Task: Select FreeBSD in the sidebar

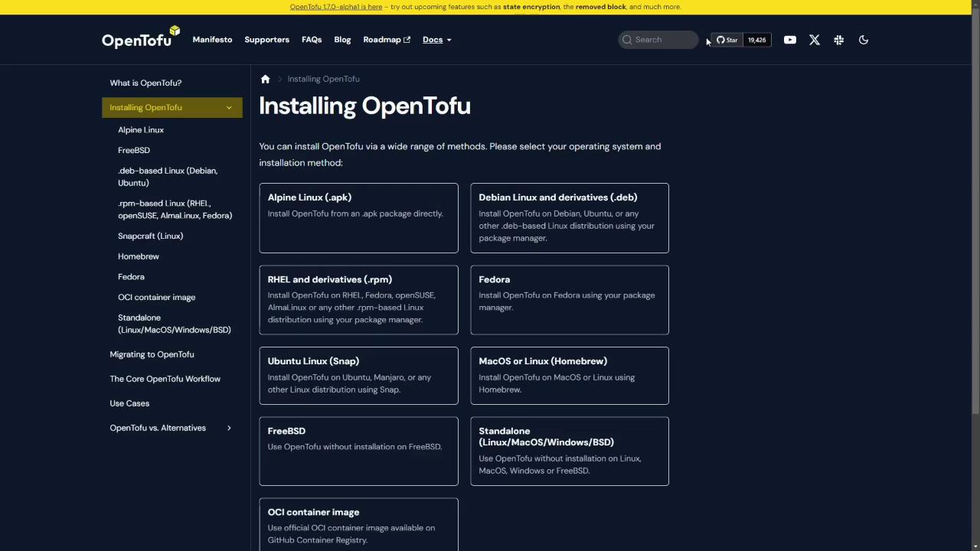Action: click(x=134, y=151)
